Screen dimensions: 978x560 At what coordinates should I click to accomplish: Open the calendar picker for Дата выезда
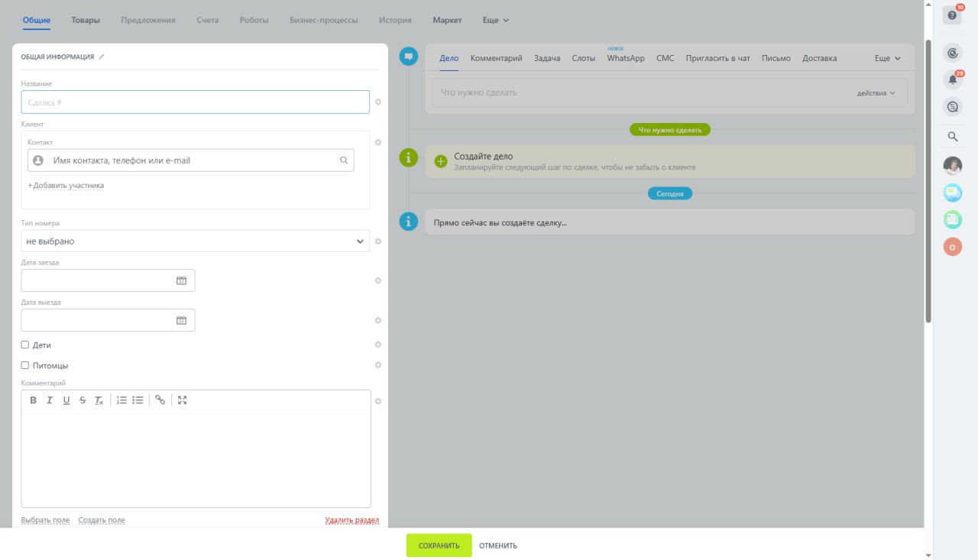[x=181, y=320]
